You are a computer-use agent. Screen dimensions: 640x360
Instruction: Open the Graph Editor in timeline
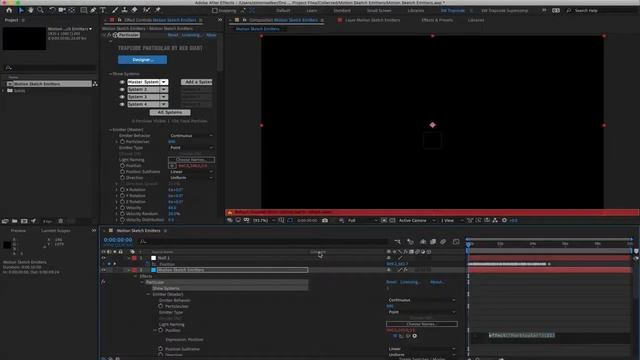click(x=456, y=242)
